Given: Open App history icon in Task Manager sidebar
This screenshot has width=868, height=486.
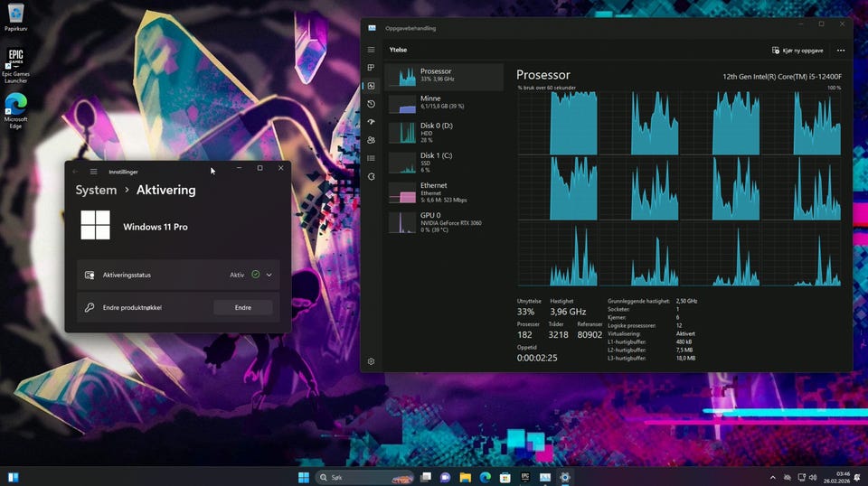Looking at the screenshot, I should pyautogui.click(x=371, y=104).
